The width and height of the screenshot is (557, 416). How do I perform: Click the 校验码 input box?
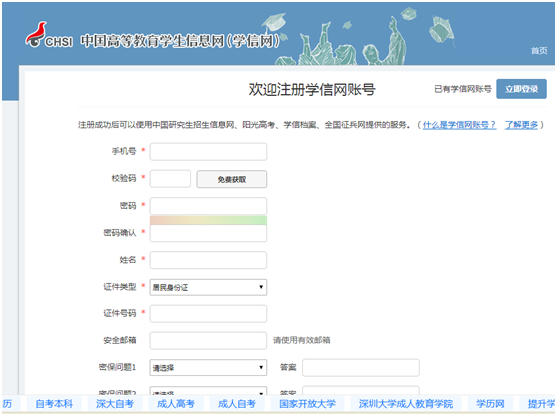(170, 179)
